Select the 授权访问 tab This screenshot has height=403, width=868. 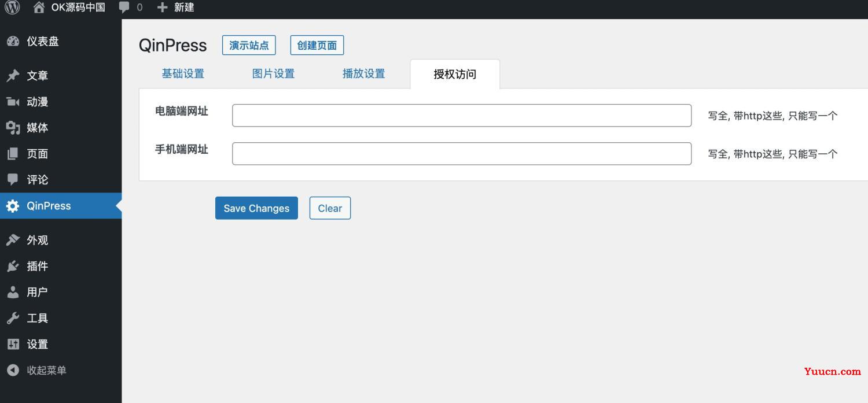455,74
